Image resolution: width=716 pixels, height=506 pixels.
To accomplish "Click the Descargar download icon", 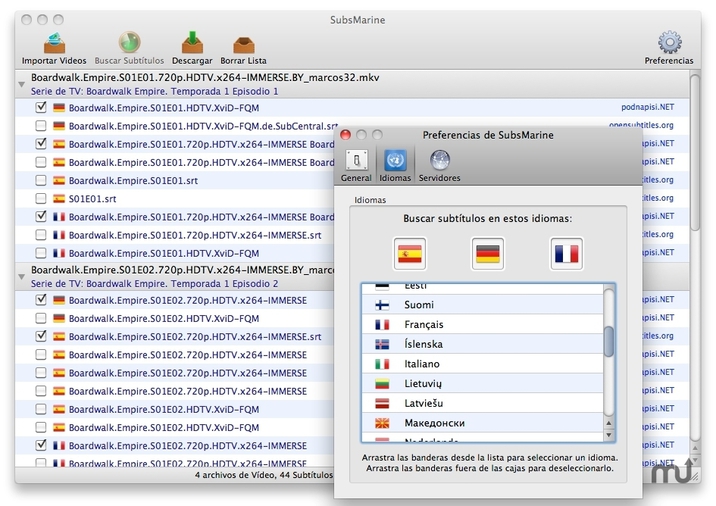I will pos(190,42).
